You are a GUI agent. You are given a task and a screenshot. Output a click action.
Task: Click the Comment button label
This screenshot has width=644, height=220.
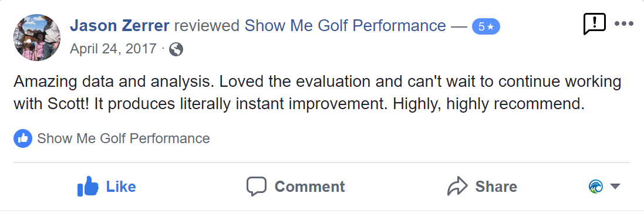coord(310,187)
